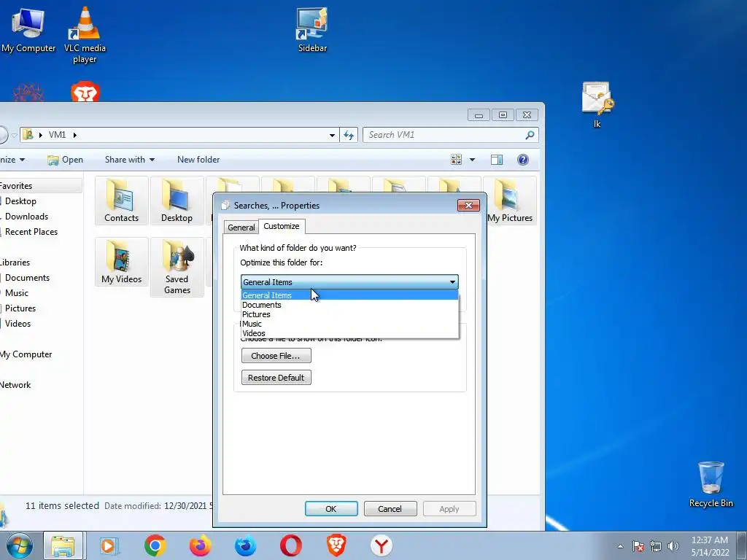Click Windows Explorer taskbar icon
This screenshot has height=560, width=747.
pyautogui.click(x=63, y=545)
